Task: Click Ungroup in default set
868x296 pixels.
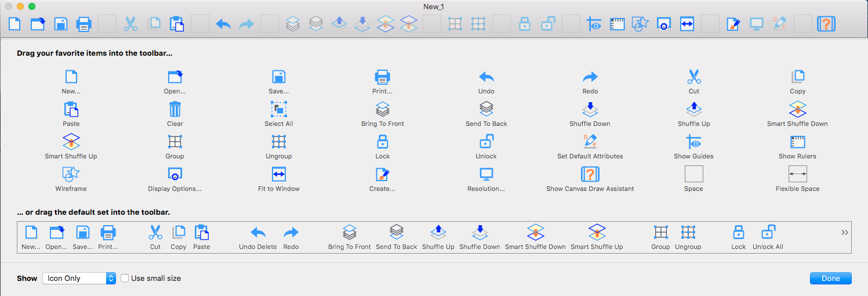Action: tap(688, 237)
